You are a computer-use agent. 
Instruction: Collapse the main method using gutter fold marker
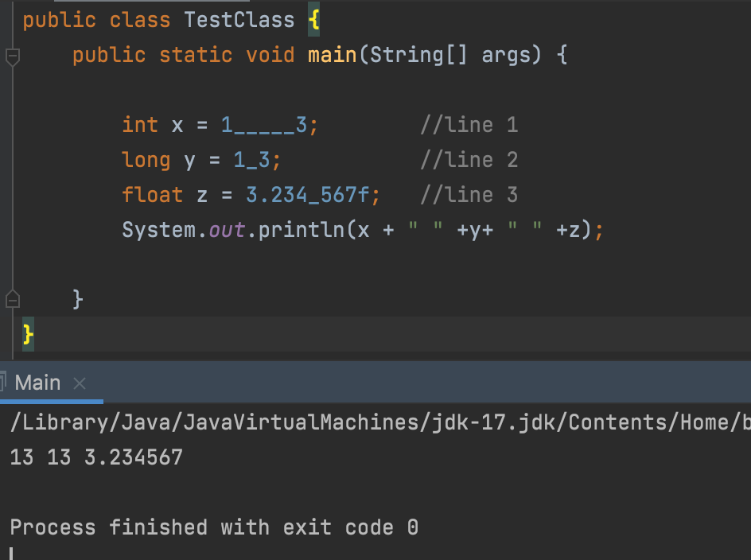[11, 56]
